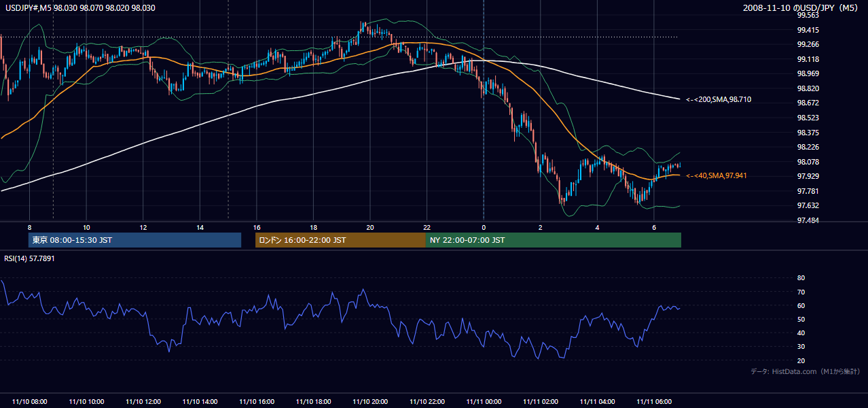Click hour tick 12 under the price chart
This screenshot has height=408, width=868.
[x=143, y=227]
